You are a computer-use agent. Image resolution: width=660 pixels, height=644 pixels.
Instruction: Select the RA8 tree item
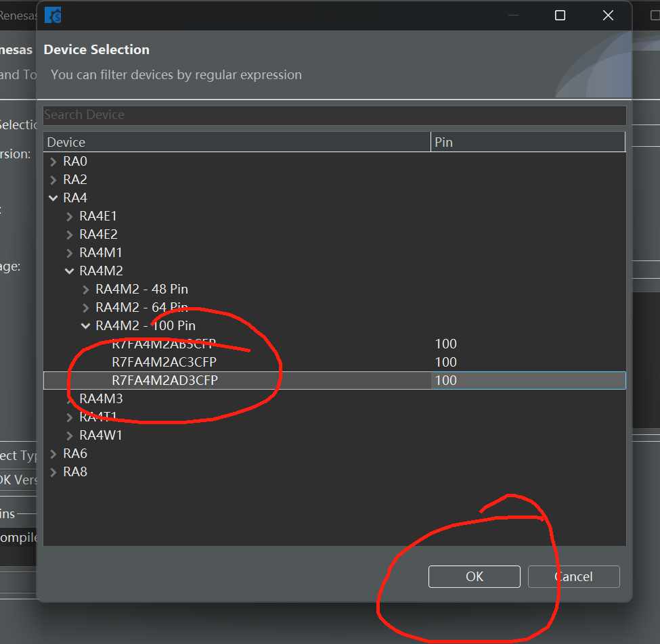(x=75, y=472)
